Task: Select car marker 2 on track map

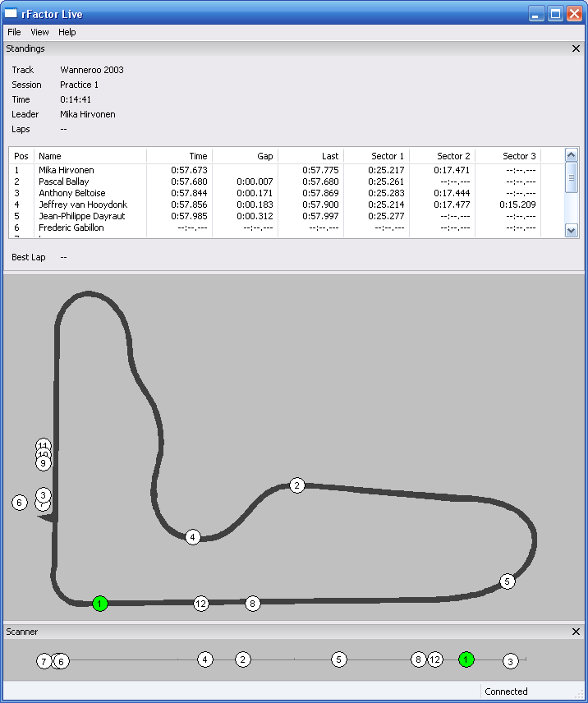Action: point(297,485)
